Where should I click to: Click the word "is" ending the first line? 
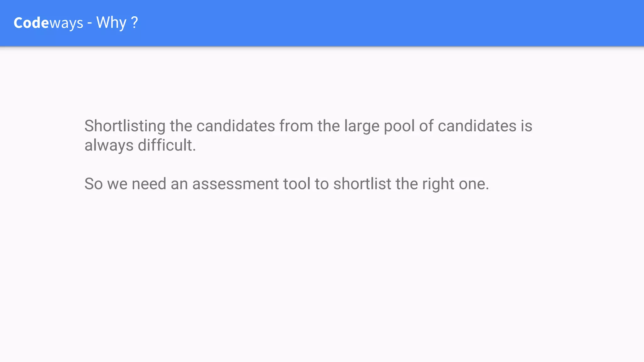coord(526,126)
